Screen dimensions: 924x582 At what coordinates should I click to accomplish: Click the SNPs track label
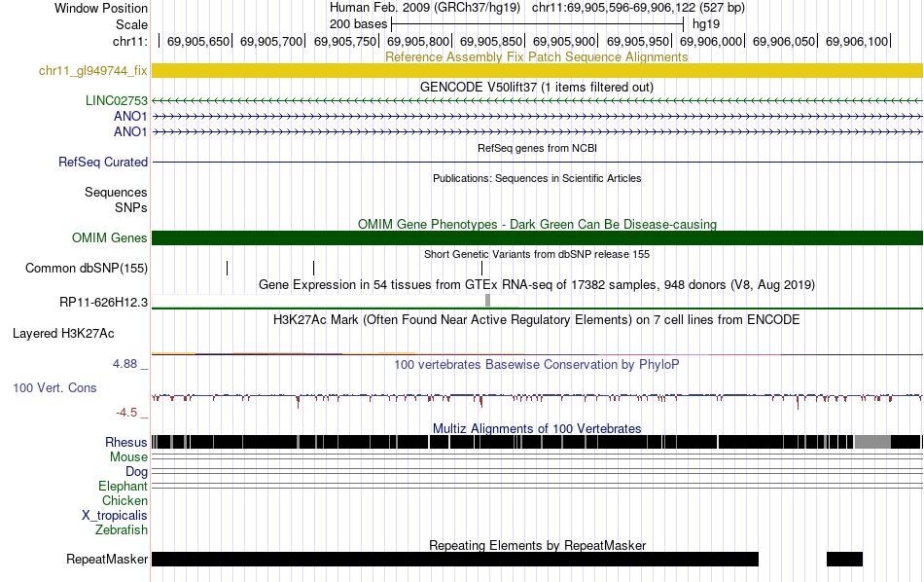(x=131, y=207)
